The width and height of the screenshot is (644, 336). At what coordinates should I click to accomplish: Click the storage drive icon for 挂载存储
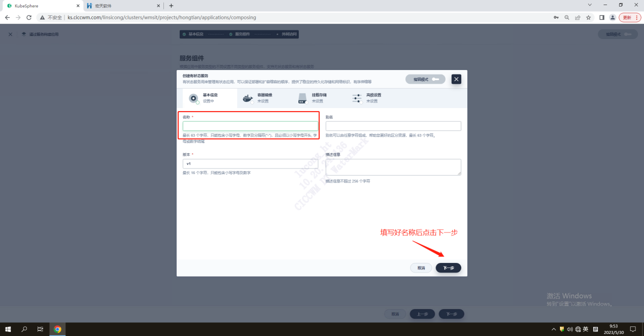[x=302, y=98]
